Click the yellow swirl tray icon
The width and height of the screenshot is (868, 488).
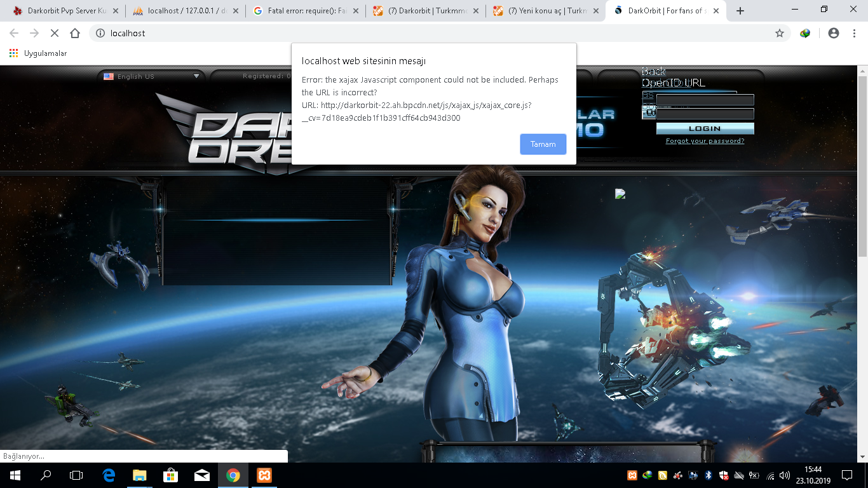coord(663,475)
